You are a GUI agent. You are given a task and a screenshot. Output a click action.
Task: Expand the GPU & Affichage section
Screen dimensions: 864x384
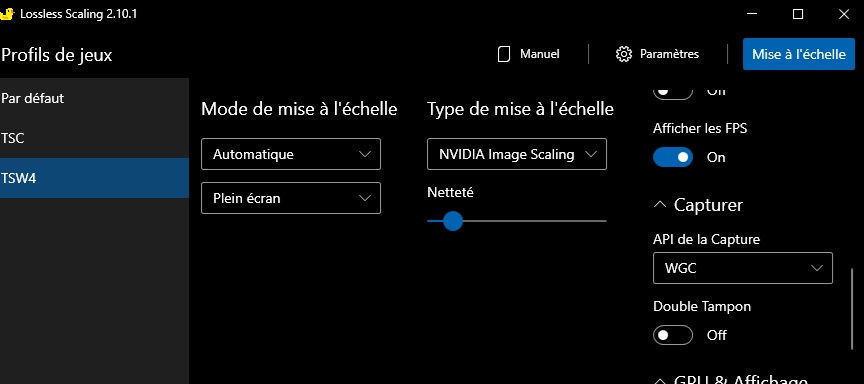click(x=731, y=380)
